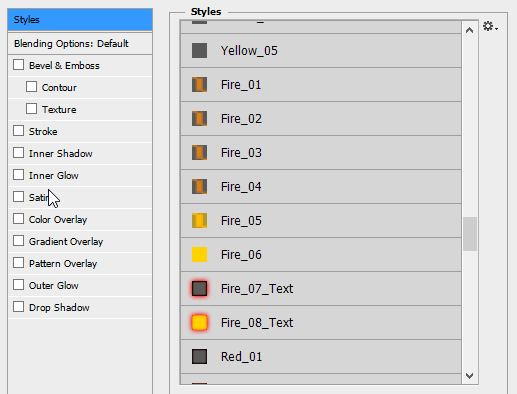Viewport: 517px width, 394px height.
Task: Open the Color Overlay settings label
Action: click(58, 220)
